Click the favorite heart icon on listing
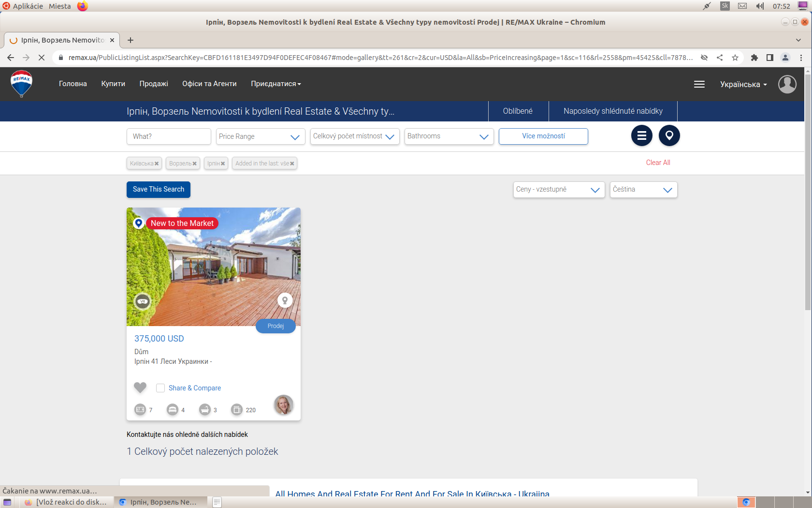This screenshot has height=508, width=812. coord(140,388)
